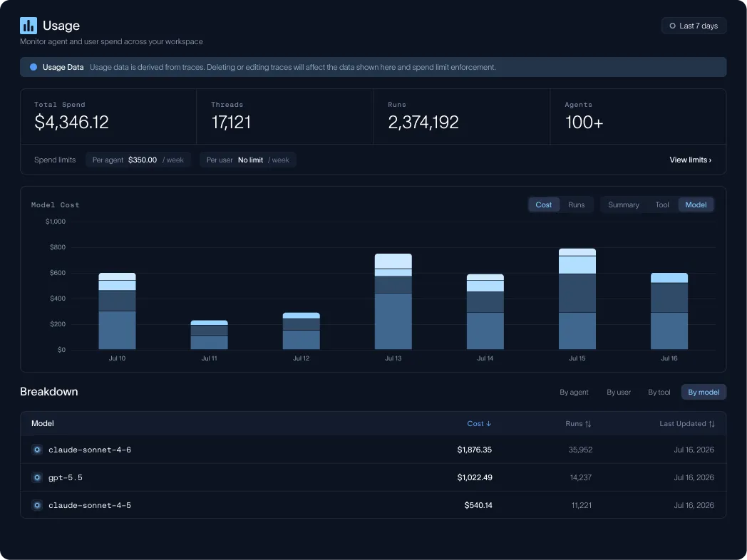Click the Agents 100+ value
The width and height of the screenshot is (747, 560).
pyautogui.click(x=584, y=123)
